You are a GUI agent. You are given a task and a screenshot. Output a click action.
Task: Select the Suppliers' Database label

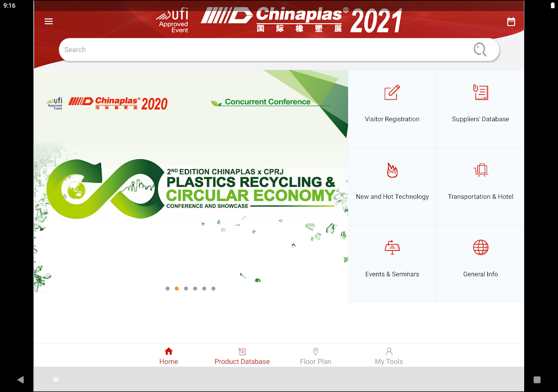tap(481, 119)
